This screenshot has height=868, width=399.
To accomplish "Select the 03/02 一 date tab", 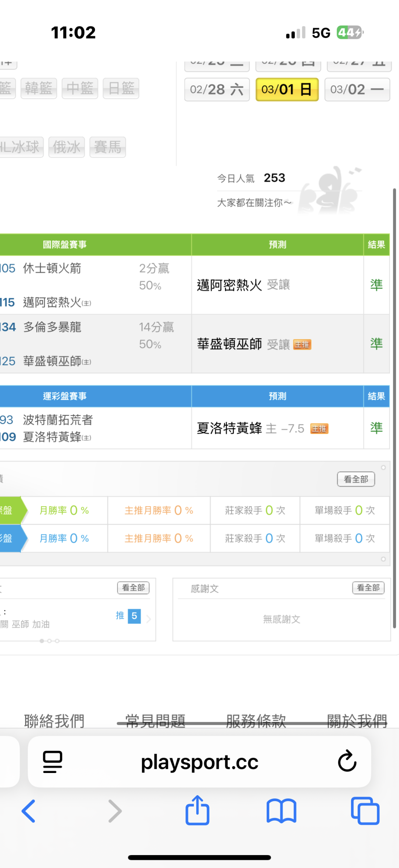I will pyautogui.click(x=357, y=89).
